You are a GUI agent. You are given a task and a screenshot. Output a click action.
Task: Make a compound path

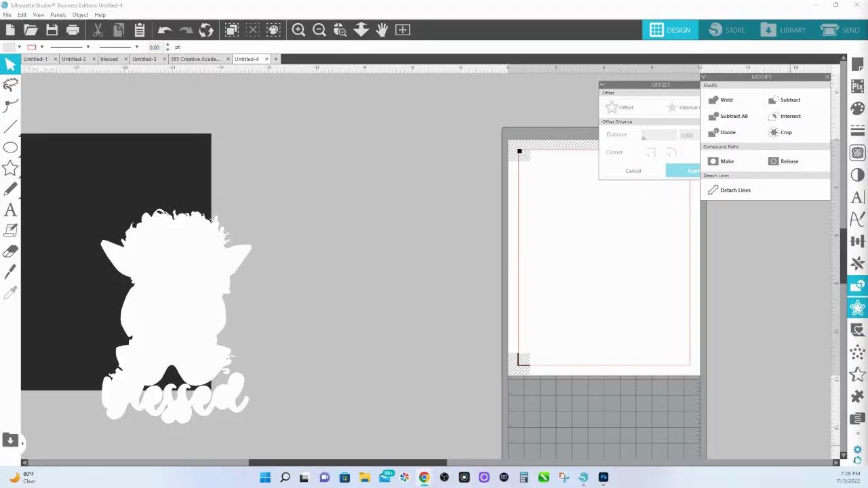721,161
